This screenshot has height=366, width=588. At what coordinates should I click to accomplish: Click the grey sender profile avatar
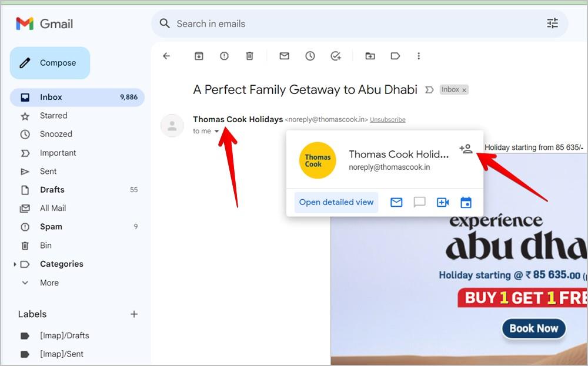pyautogui.click(x=172, y=126)
